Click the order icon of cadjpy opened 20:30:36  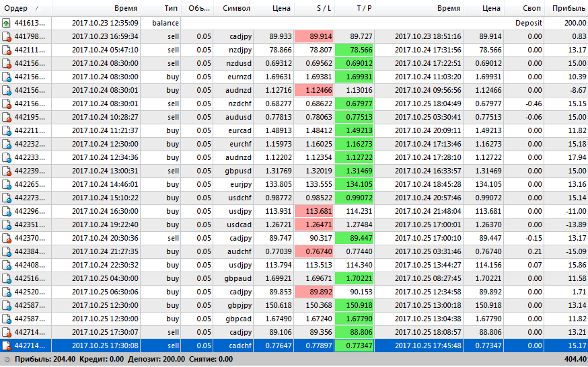click(6, 239)
